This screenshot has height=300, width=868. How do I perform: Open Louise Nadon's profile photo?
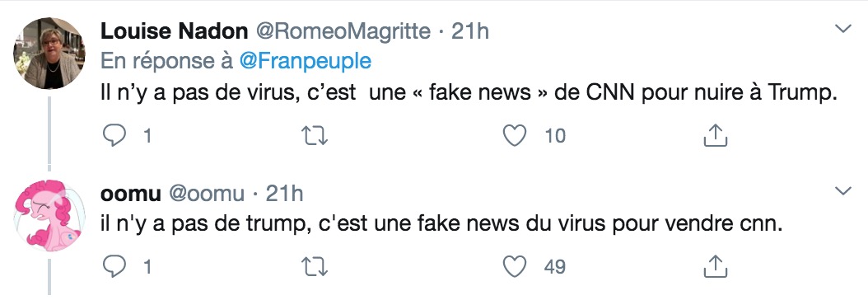click(x=49, y=53)
